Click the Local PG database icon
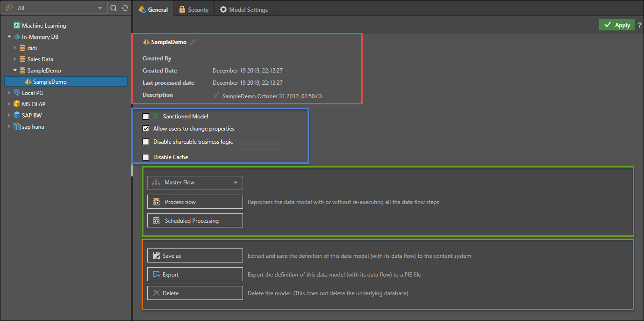Viewport: 644px width, 321px height. pyautogui.click(x=17, y=93)
